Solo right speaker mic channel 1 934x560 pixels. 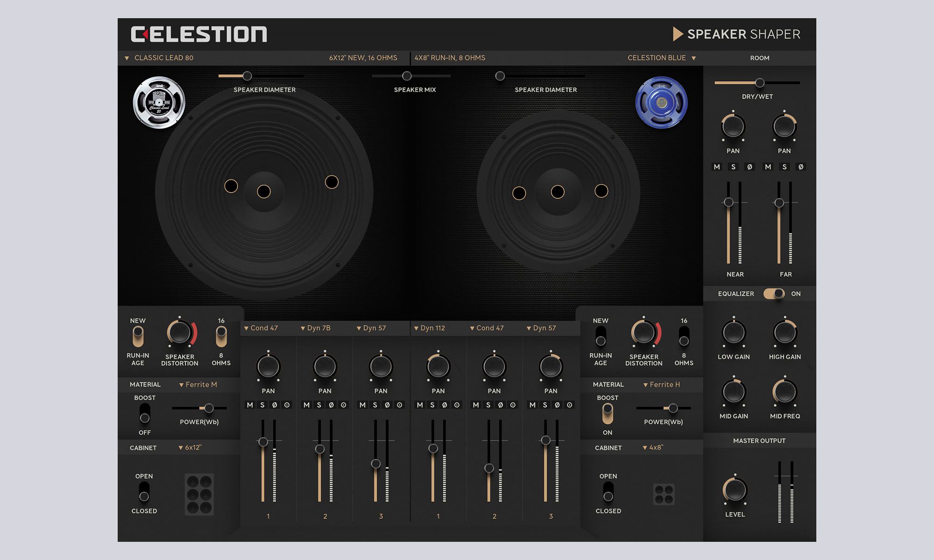point(432,405)
